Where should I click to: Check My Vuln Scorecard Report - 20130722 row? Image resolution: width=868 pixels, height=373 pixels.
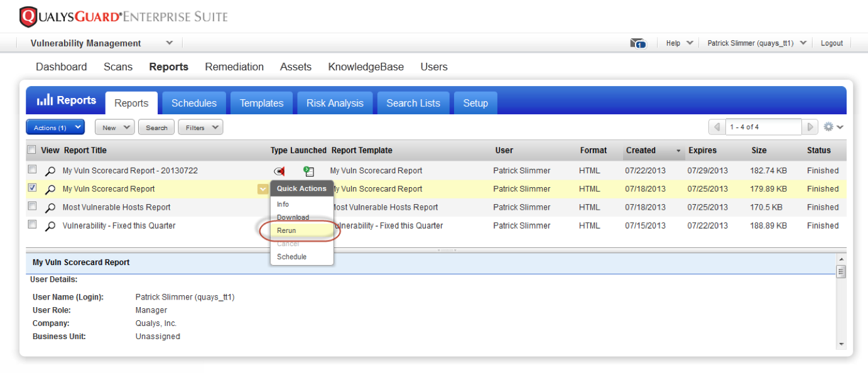tap(32, 170)
